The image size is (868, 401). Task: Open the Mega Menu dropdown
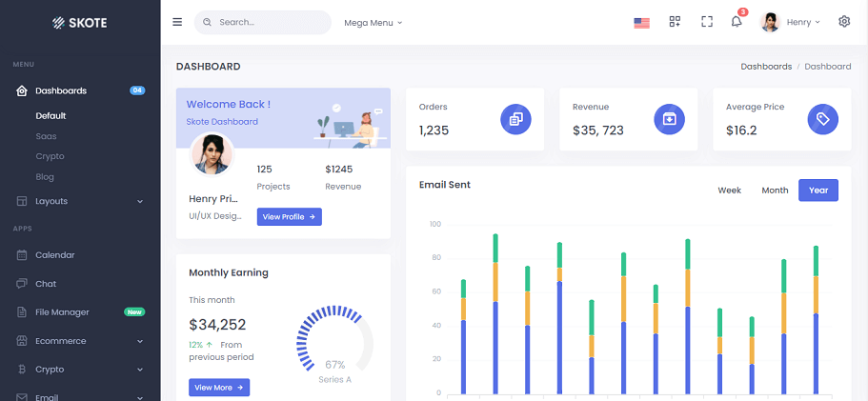coord(373,23)
